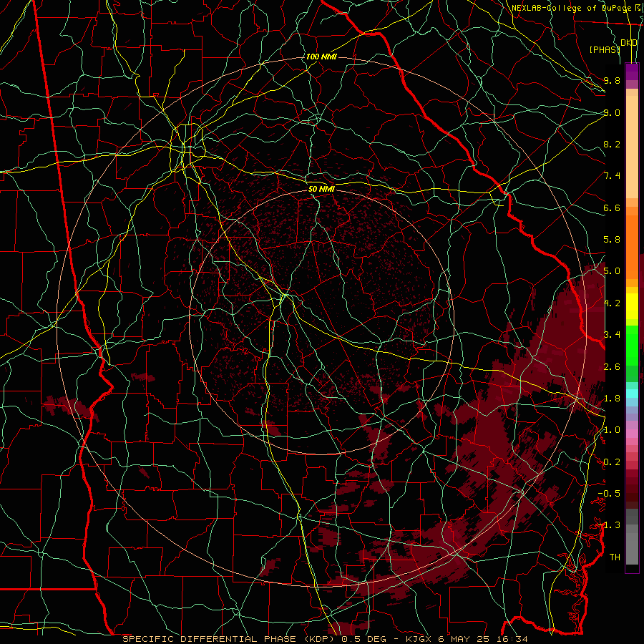Click the cyan segment of the color bar

632,394
